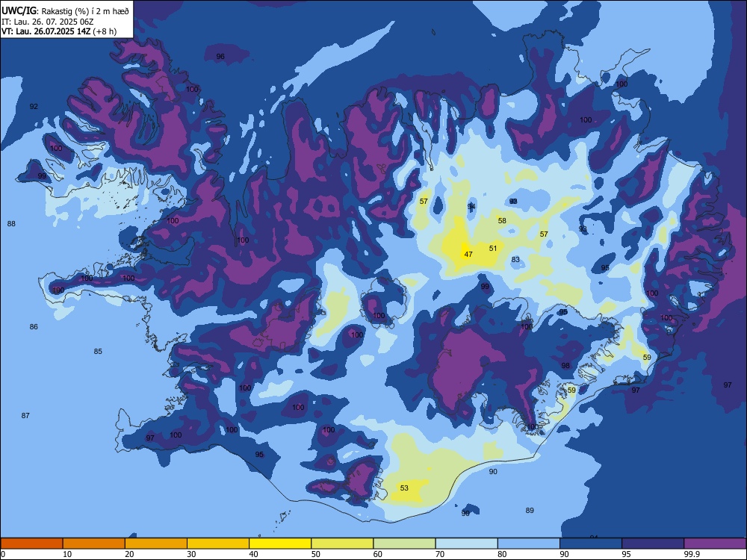The width and height of the screenshot is (747, 560).
Task: Click the '85' value over the western sea
Action: pos(98,352)
